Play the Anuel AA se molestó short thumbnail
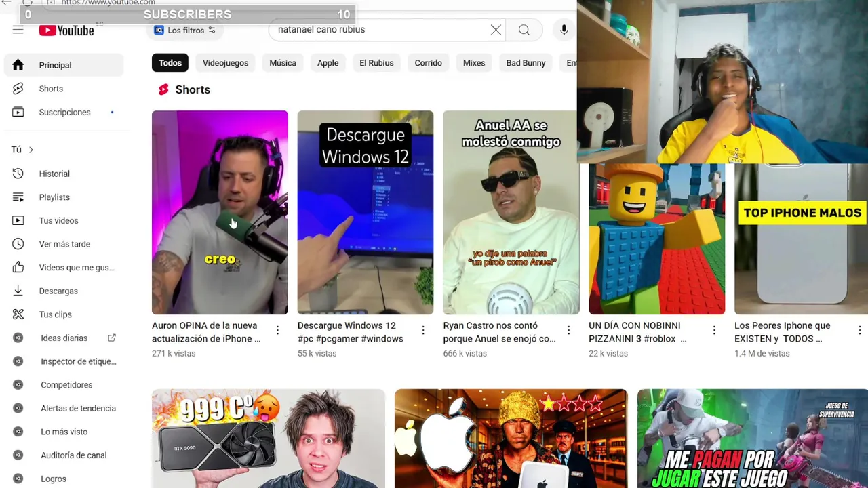 [511, 212]
